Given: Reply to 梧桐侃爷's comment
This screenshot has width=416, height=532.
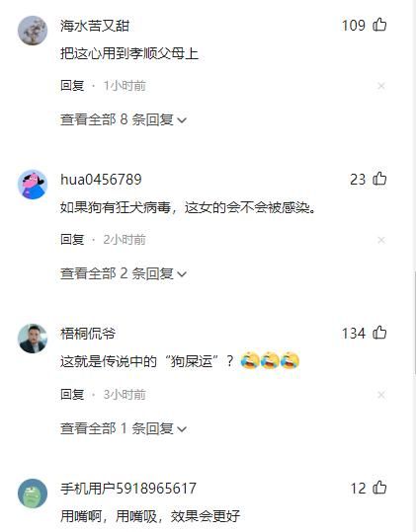Looking at the screenshot, I should [x=72, y=394].
